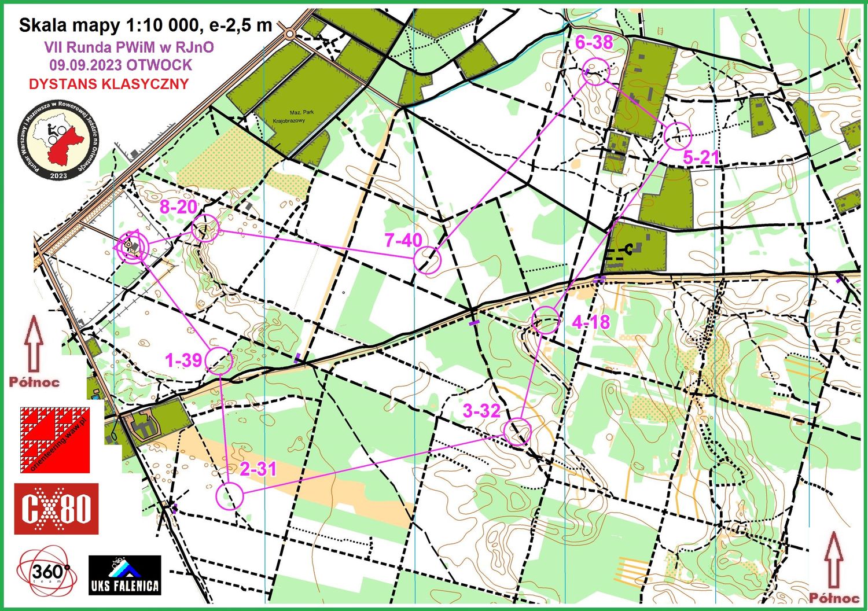
Task: Select control circle 3-32
Action: pyautogui.click(x=517, y=432)
